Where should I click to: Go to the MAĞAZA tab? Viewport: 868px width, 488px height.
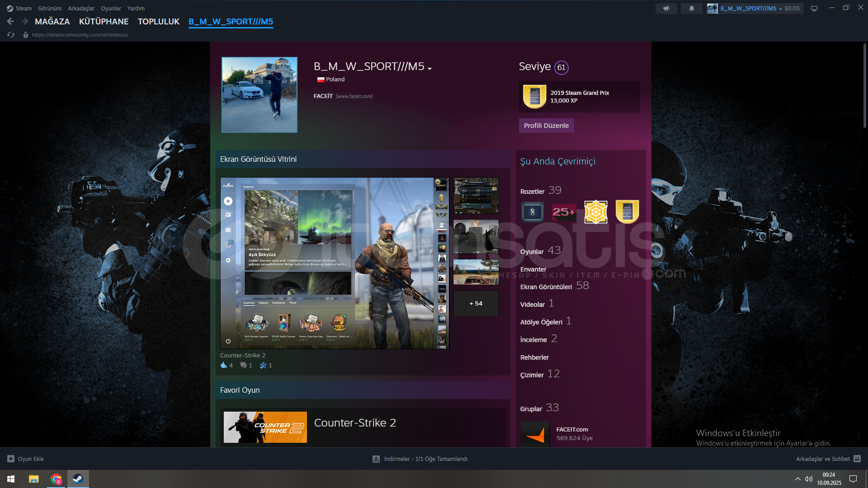(x=52, y=21)
